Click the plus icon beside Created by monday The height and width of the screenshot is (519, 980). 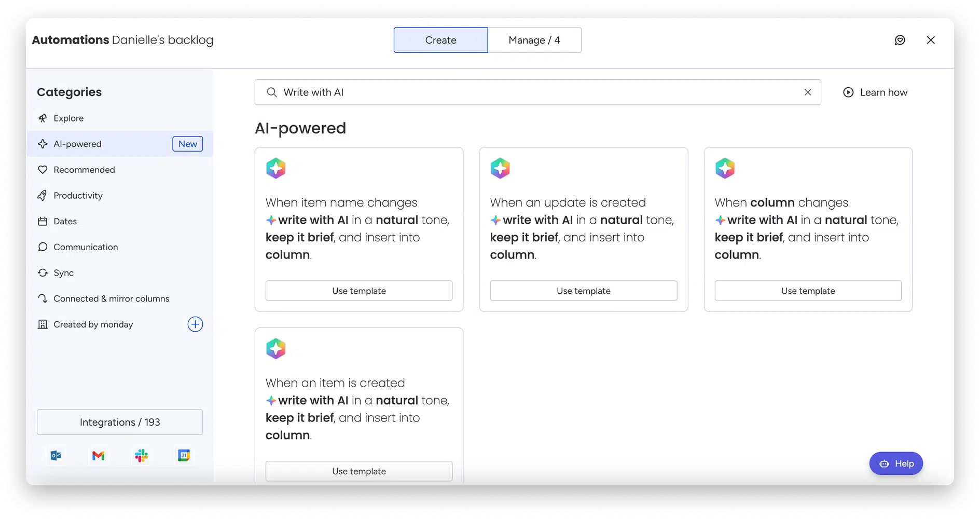(195, 324)
